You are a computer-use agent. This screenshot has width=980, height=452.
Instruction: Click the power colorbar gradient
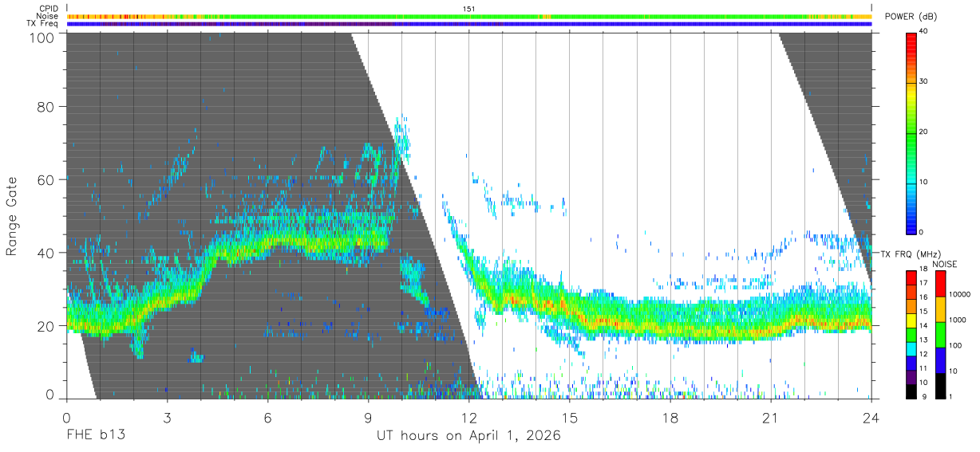tap(911, 132)
